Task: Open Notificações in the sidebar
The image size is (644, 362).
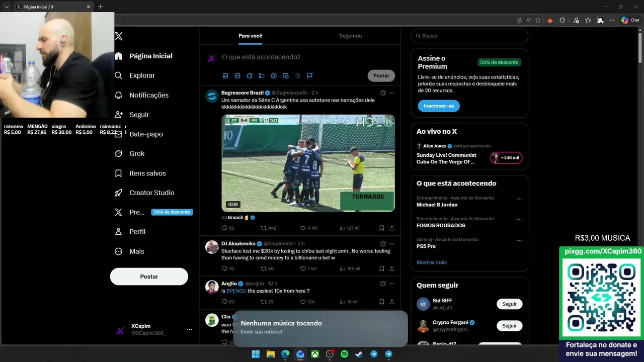Action: coord(141,95)
